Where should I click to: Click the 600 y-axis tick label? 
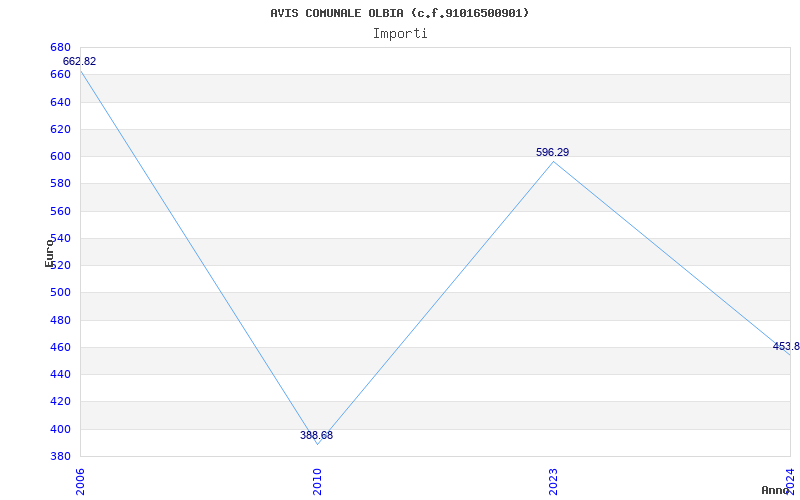[x=60, y=156]
